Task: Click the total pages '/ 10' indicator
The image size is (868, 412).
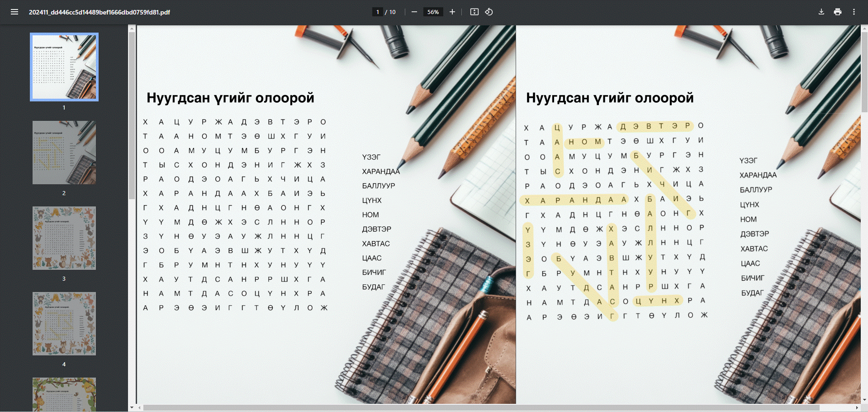Action: (390, 12)
